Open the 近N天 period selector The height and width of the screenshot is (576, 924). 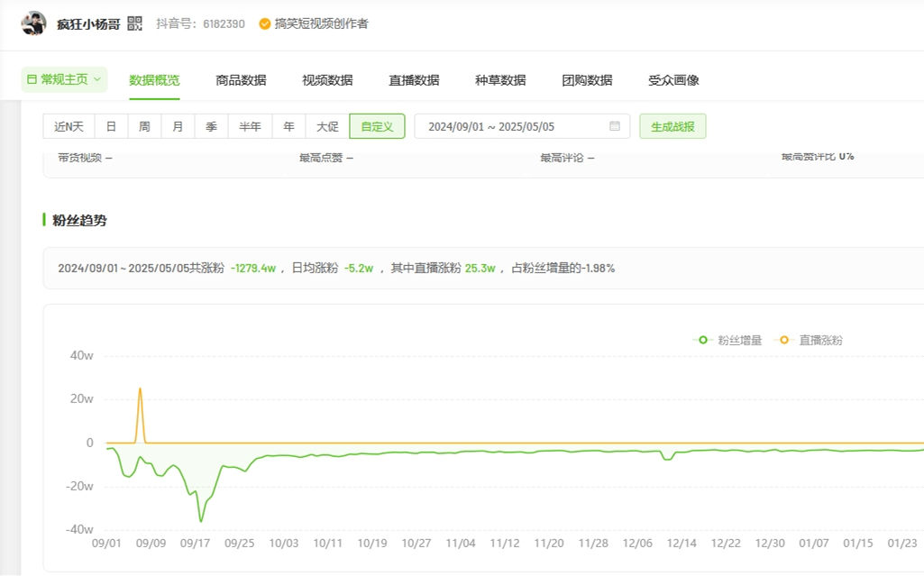[x=69, y=126]
